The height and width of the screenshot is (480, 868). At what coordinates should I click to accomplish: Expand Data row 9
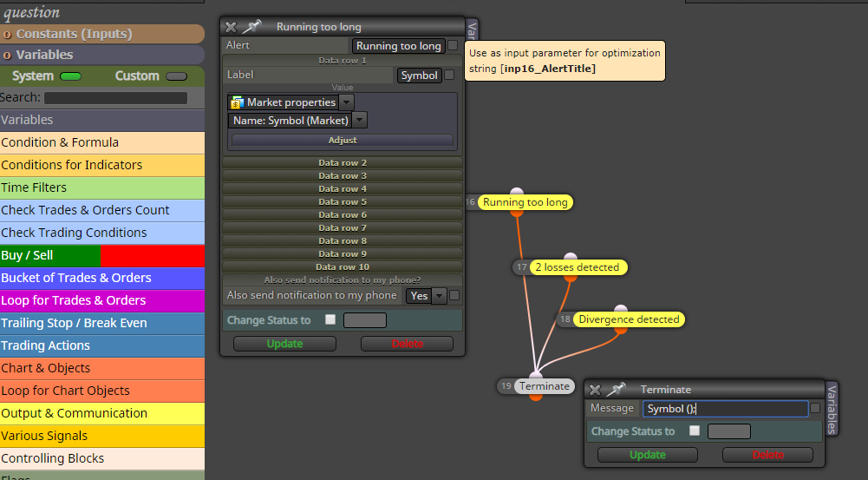343,253
